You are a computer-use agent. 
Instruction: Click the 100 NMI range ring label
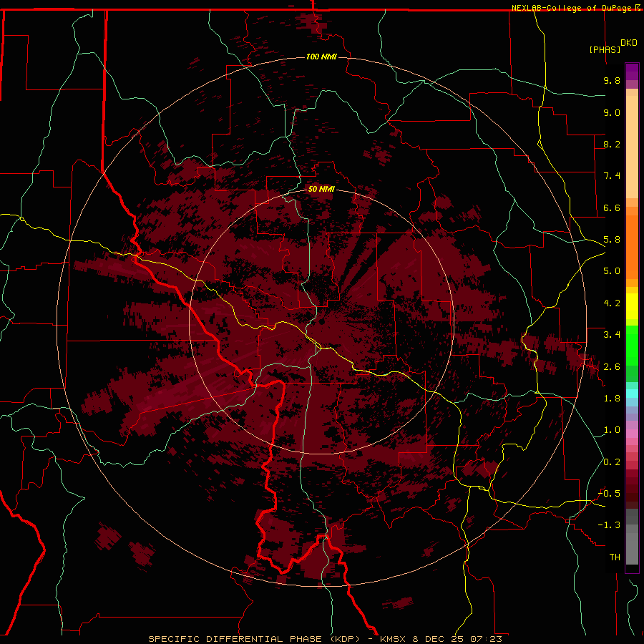point(321,57)
